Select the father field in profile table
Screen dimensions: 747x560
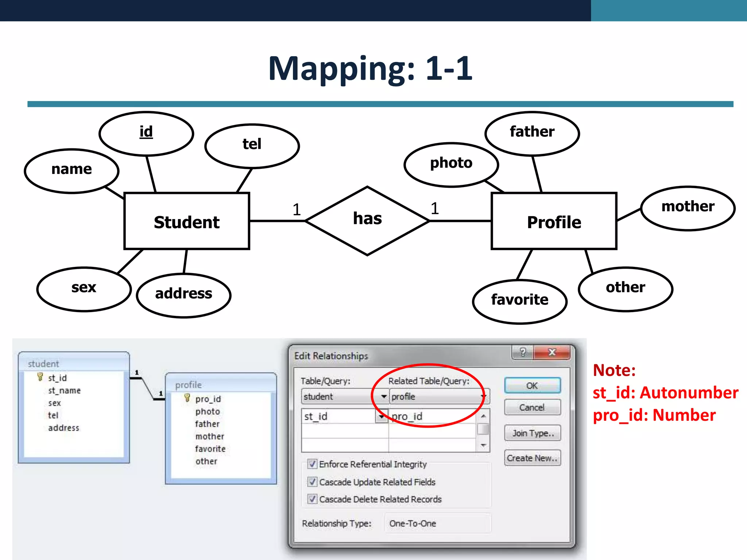click(x=207, y=424)
